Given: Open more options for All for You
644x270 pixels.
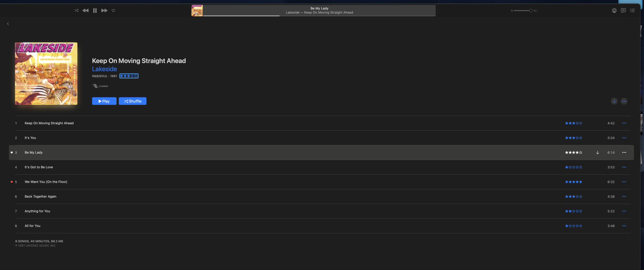Looking at the screenshot, I should tap(624, 226).
